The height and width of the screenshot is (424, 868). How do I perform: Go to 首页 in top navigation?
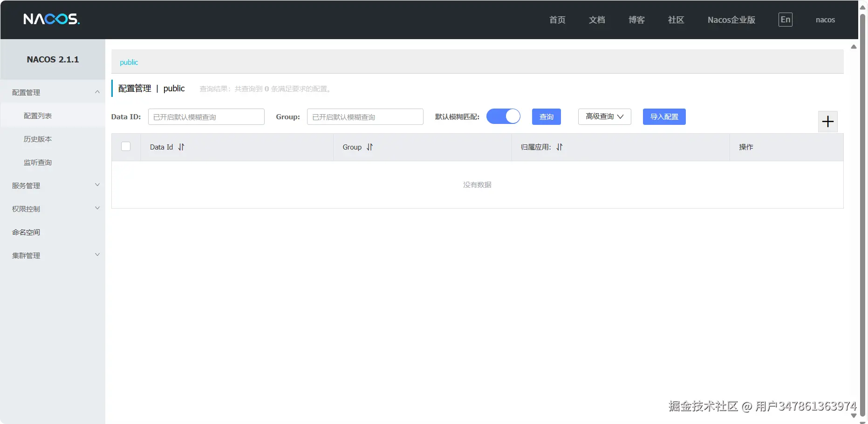point(557,20)
